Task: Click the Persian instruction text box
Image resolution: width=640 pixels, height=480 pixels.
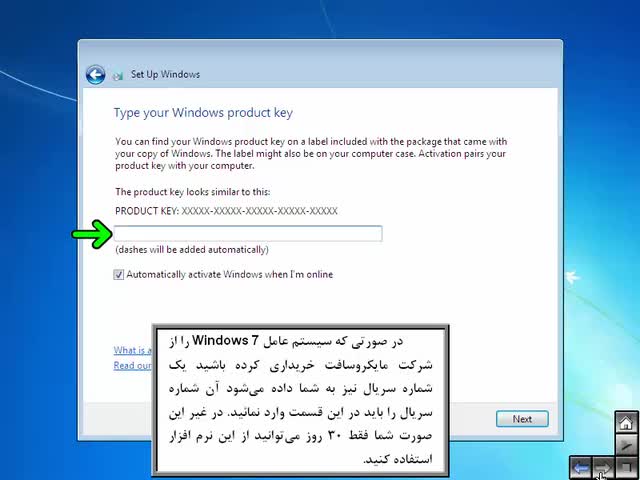Action: click(300, 400)
